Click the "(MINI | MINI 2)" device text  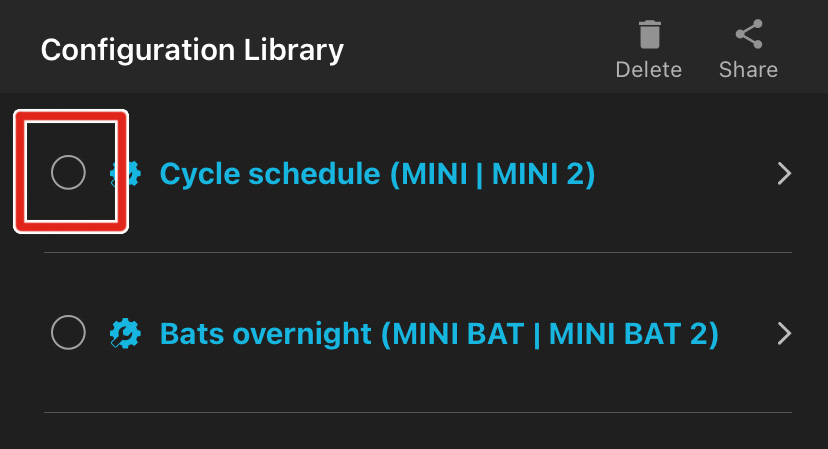point(493,174)
